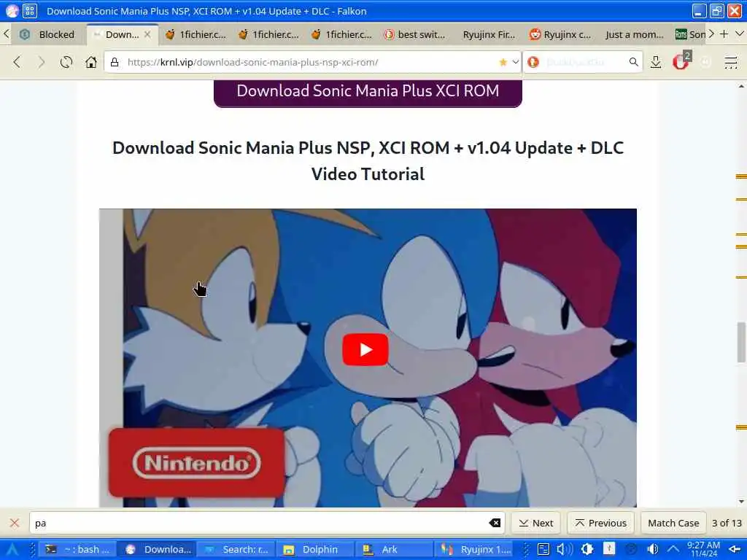Go back to the previous page
Image resolution: width=747 pixels, height=560 pixels.
tap(18, 62)
